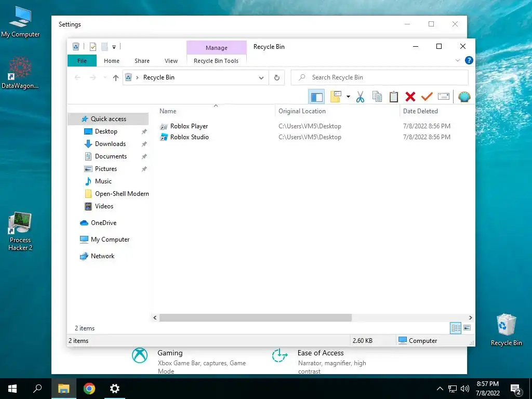Screen dimensions: 532x399
Task: Open the Home ribbon tab
Action: tap(112, 61)
